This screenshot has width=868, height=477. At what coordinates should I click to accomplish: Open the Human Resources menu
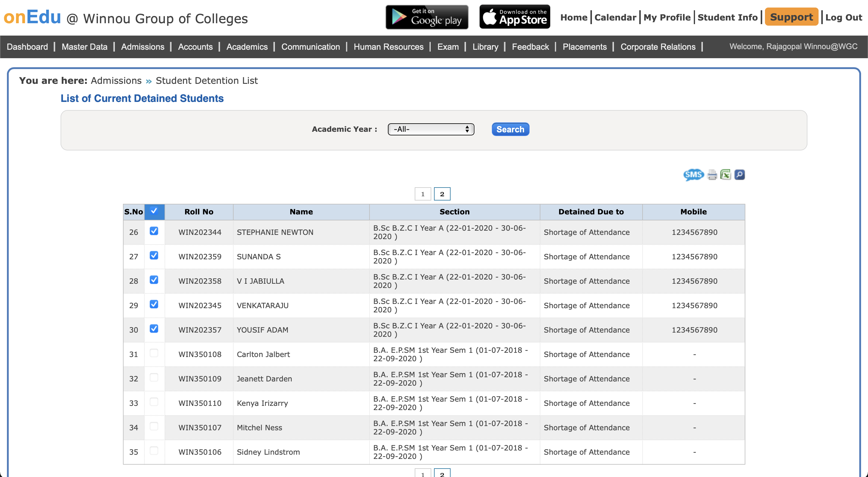(388, 47)
